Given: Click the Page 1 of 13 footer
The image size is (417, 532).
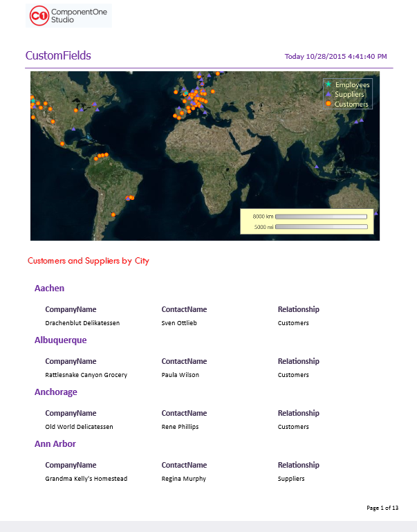Looking at the screenshot, I should (382, 508).
